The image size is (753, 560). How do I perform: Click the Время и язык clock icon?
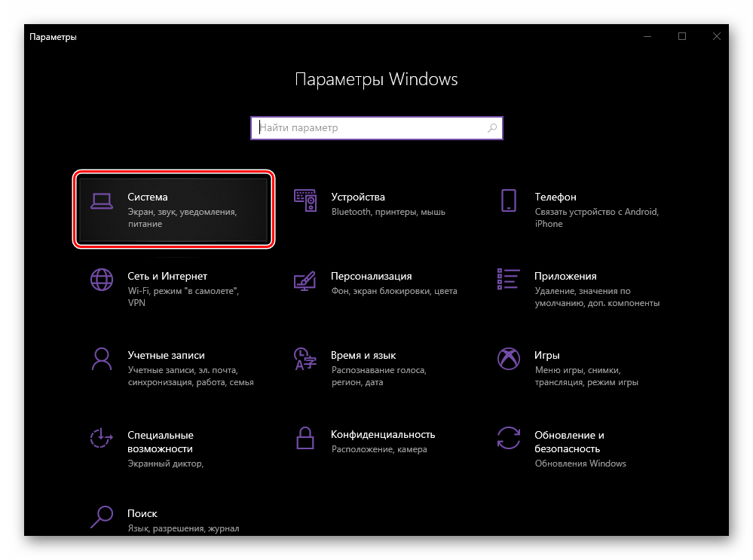(x=305, y=360)
